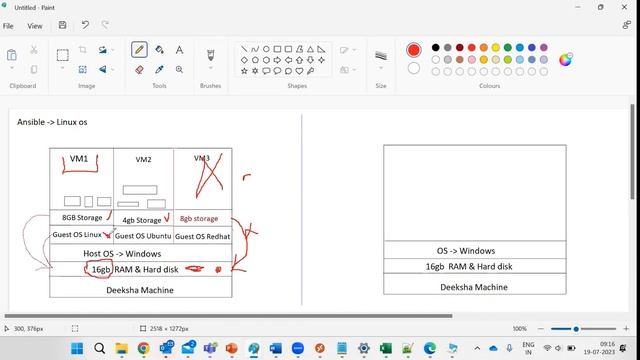Select the Triangle shape
The image size is (640, 360).
310,49
